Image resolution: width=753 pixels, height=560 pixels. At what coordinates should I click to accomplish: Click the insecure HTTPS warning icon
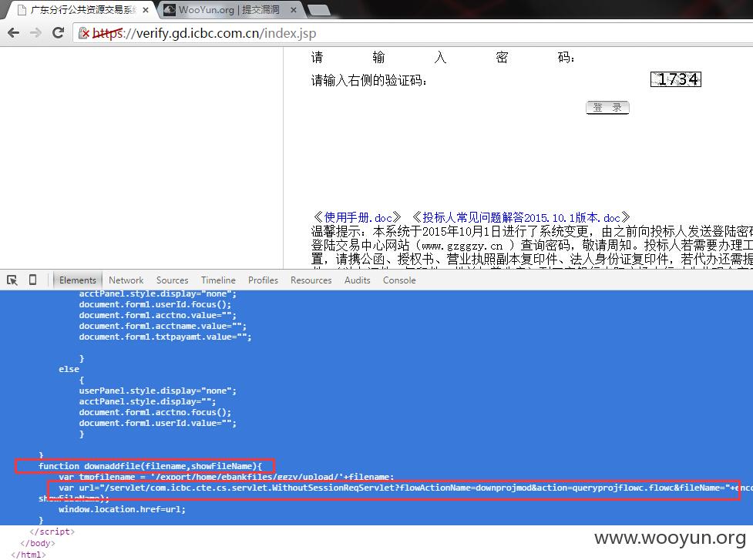[x=83, y=32]
